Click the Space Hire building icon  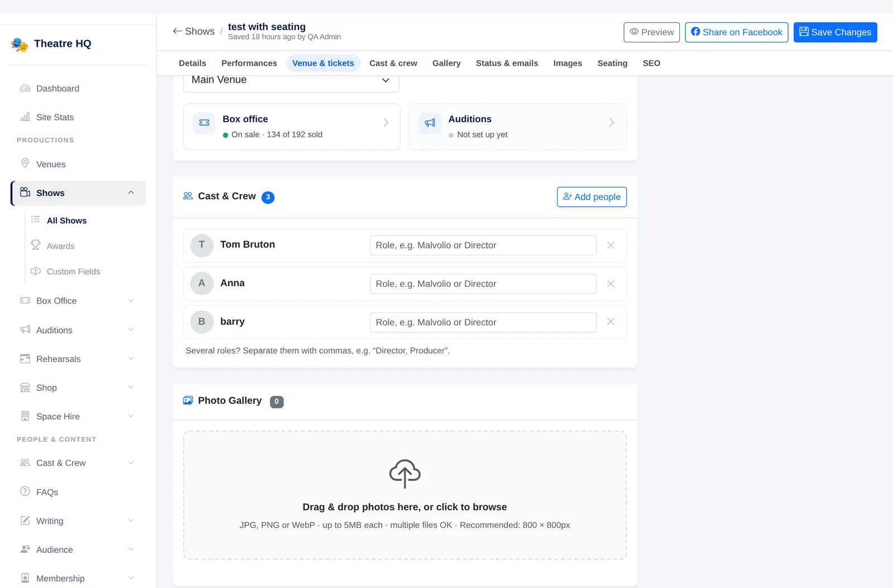click(25, 416)
